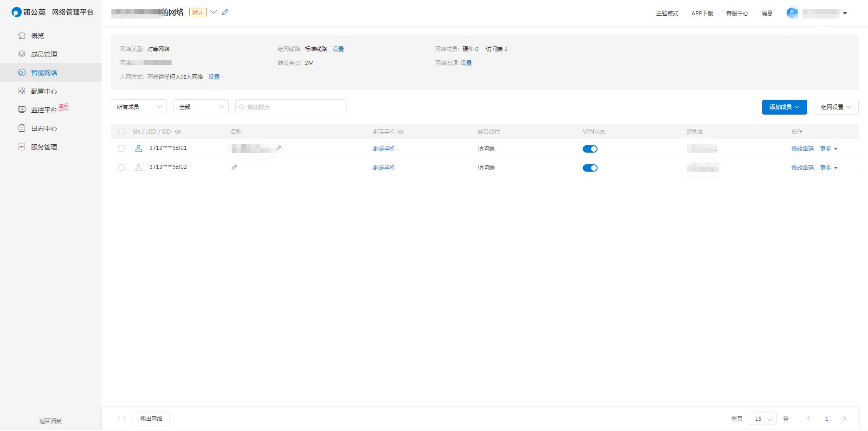Image resolution: width=868 pixels, height=431 pixels.
Task: Click the 蒲公英 logo icon
Action: pyautogui.click(x=17, y=12)
